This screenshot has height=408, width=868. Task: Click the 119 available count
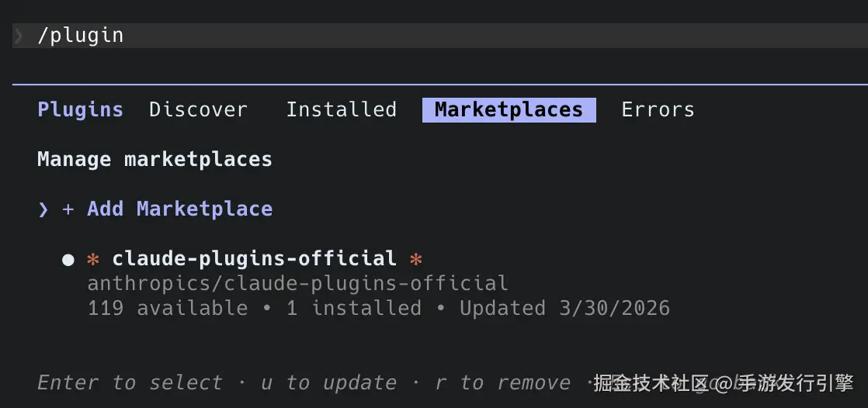[x=167, y=309]
